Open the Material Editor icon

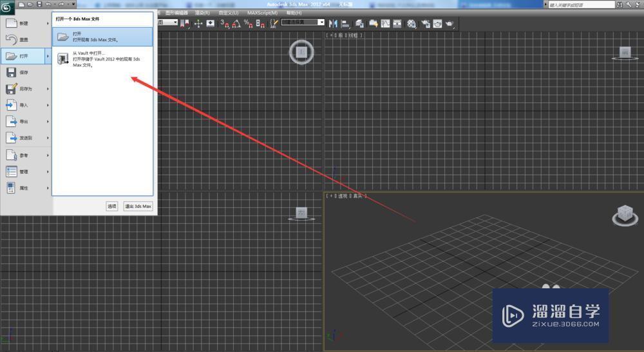point(412,23)
